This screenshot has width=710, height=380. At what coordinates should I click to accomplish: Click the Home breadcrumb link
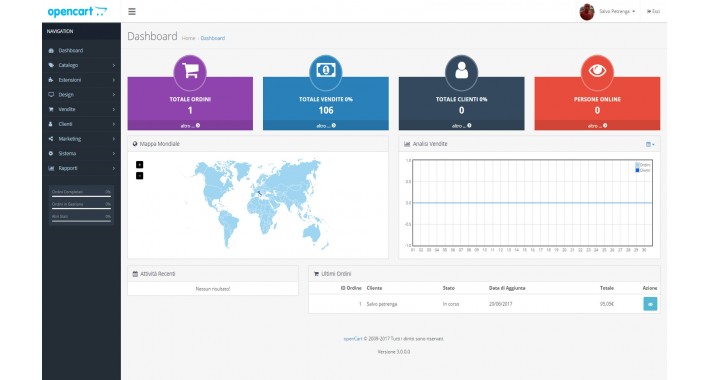tap(188, 38)
